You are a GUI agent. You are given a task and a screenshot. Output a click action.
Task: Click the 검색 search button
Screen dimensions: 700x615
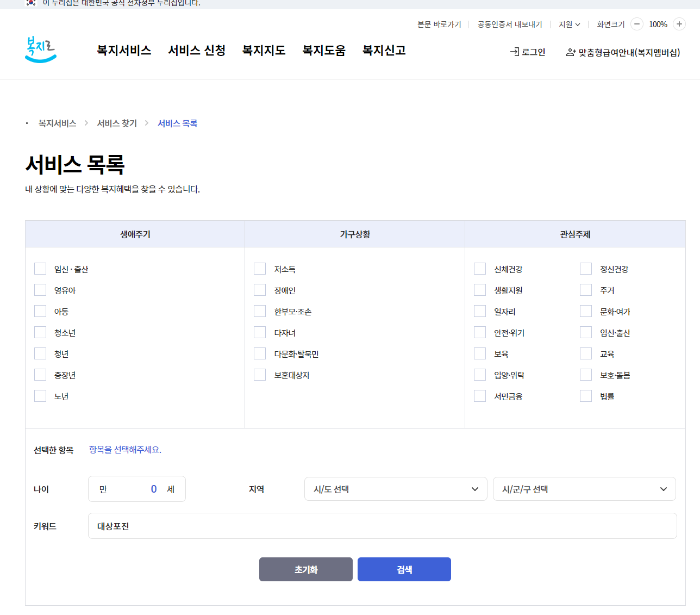click(x=404, y=569)
